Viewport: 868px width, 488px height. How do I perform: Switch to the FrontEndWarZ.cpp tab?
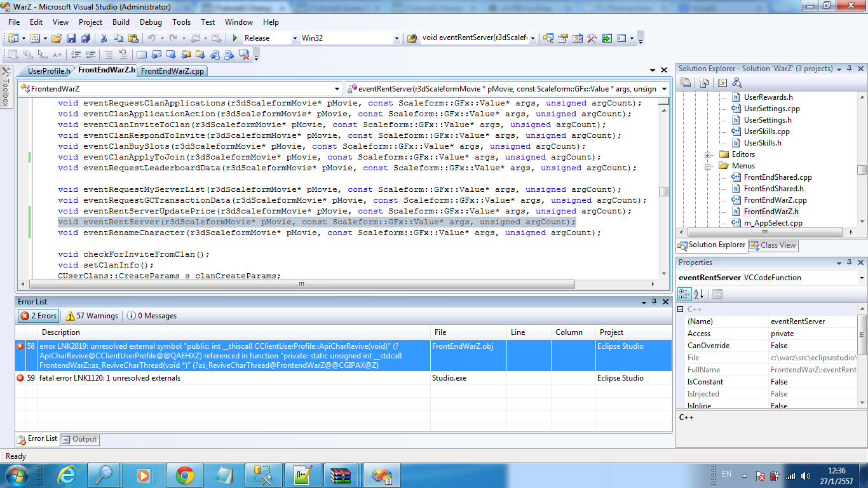click(172, 71)
